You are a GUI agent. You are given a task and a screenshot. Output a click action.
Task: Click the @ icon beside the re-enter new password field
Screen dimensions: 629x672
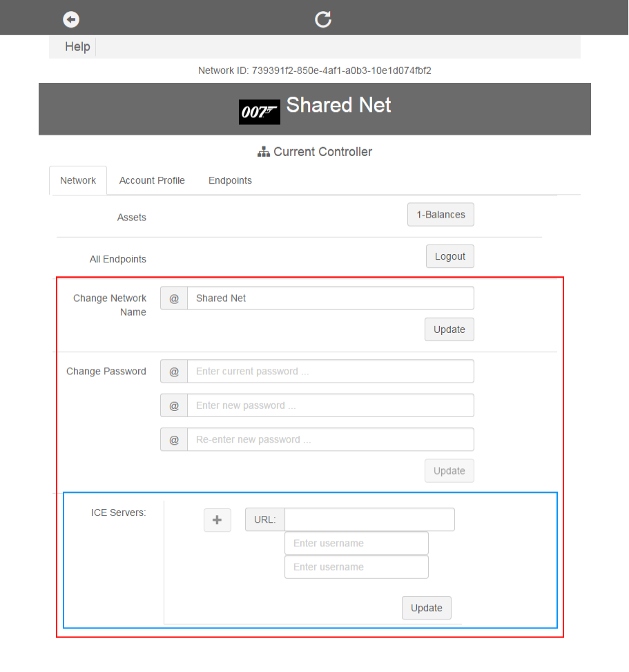174,439
